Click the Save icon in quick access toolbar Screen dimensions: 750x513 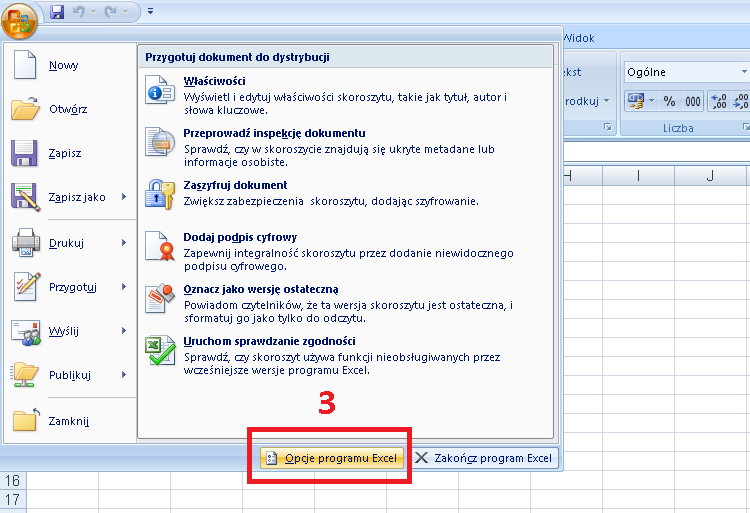57,11
